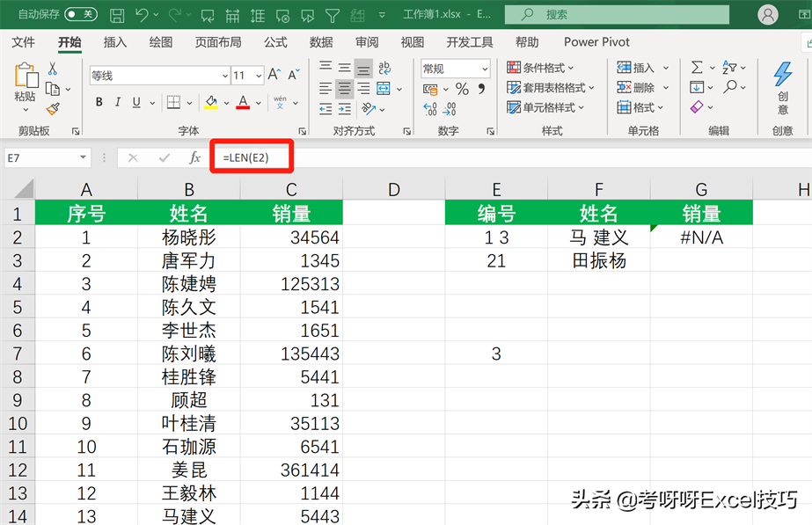812x525 pixels.
Task: Click the AutoSum sigma icon
Action: [x=697, y=68]
